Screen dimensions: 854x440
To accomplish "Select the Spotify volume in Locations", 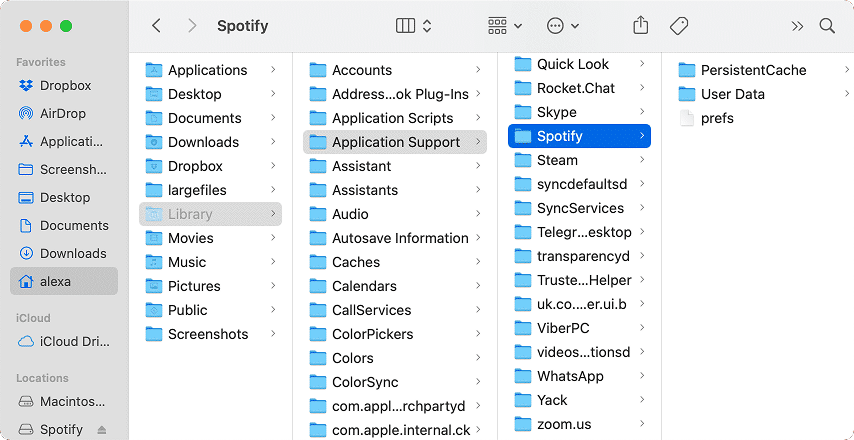I will [61, 430].
